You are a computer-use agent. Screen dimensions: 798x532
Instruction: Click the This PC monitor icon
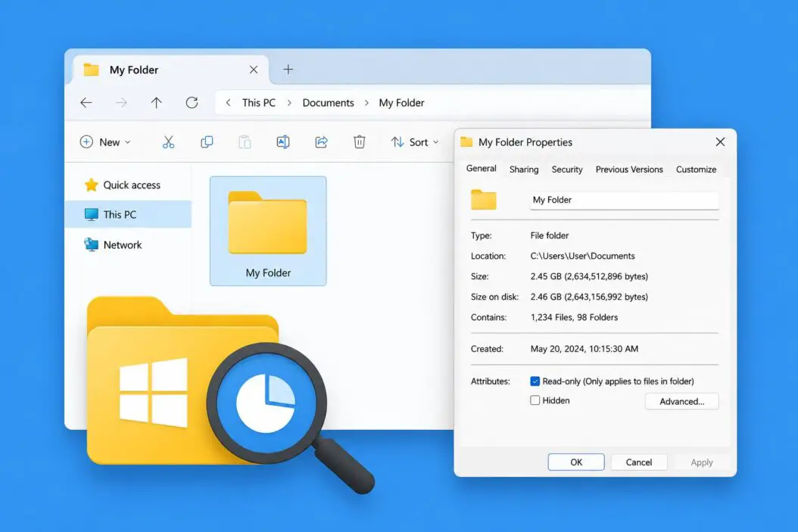point(91,214)
